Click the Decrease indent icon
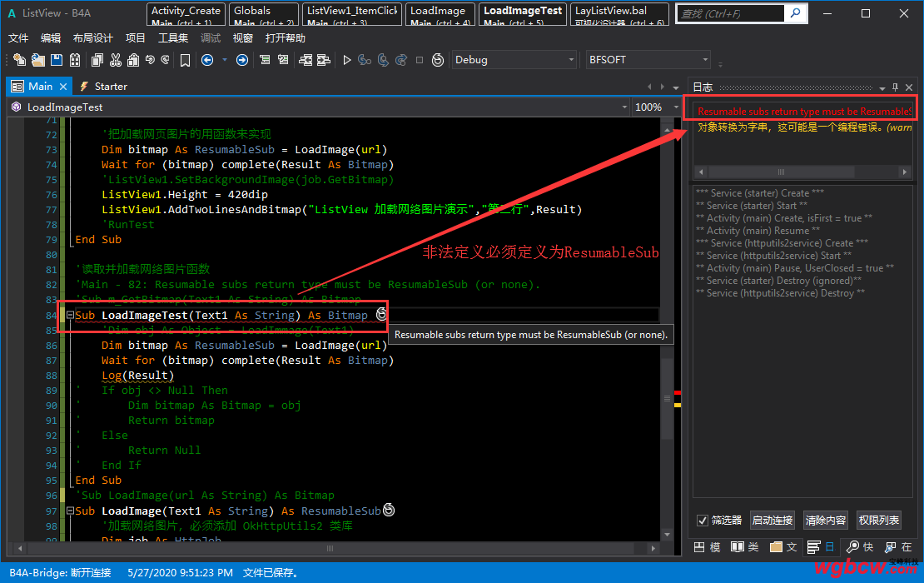Screen dimensions: 924x583 pyautogui.click(x=306, y=59)
